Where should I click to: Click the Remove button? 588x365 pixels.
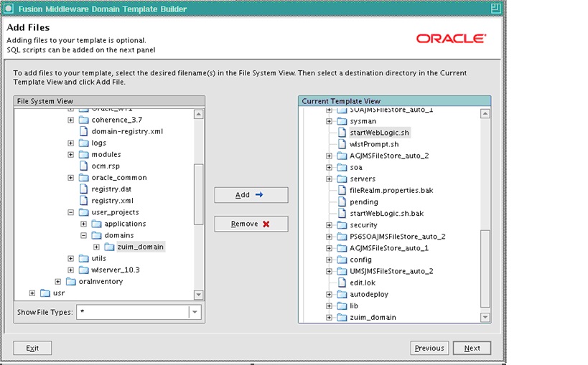(251, 224)
